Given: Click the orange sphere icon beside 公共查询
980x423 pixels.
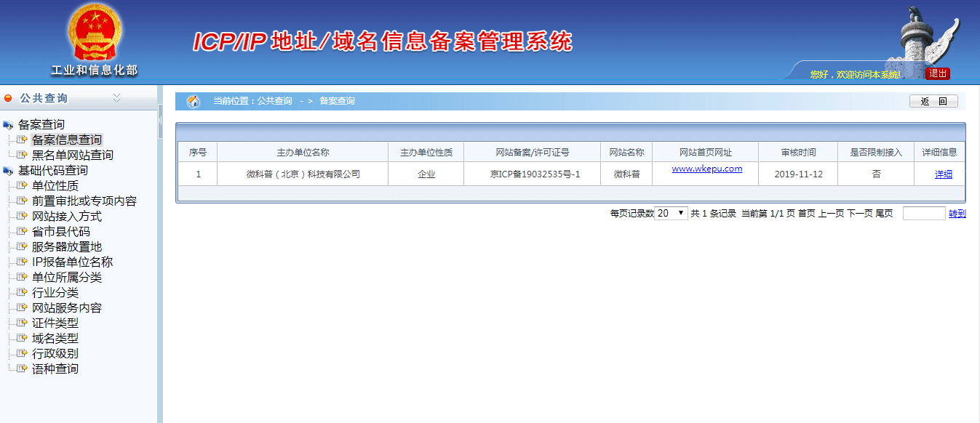Looking at the screenshot, I should point(9,98).
